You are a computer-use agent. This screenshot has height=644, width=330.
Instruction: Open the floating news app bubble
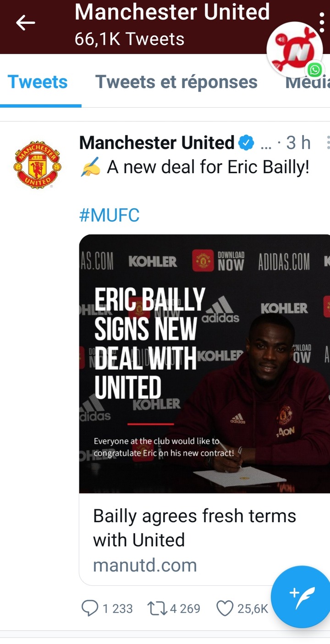point(295,50)
